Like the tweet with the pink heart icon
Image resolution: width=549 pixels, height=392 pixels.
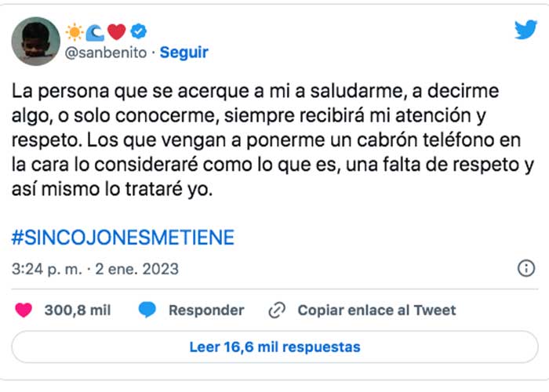pyautogui.click(x=24, y=310)
